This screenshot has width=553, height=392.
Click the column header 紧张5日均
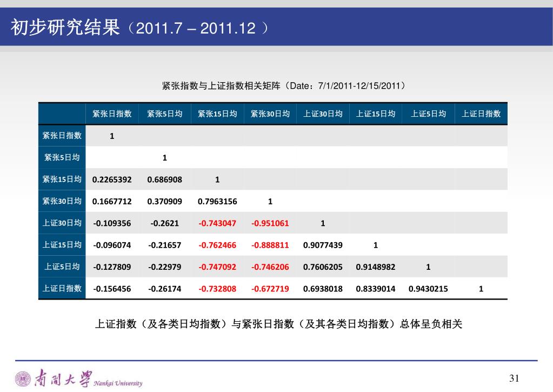point(165,114)
